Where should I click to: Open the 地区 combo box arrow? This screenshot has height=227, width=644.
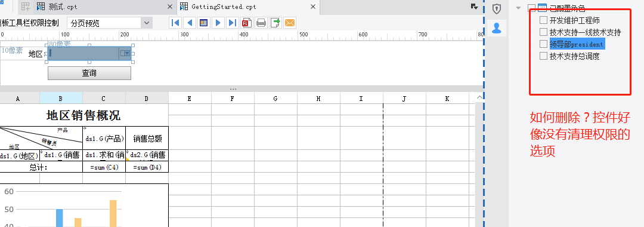pos(125,53)
